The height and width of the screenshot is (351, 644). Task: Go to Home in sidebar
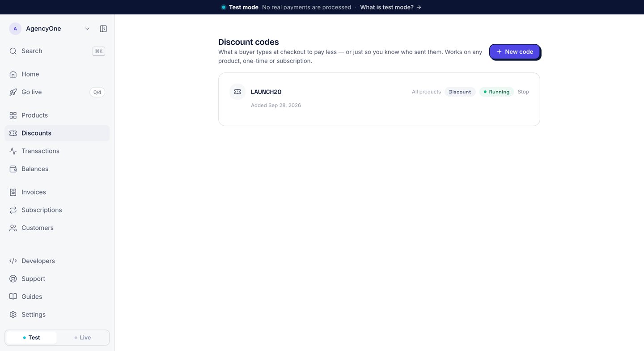coord(57,74)
